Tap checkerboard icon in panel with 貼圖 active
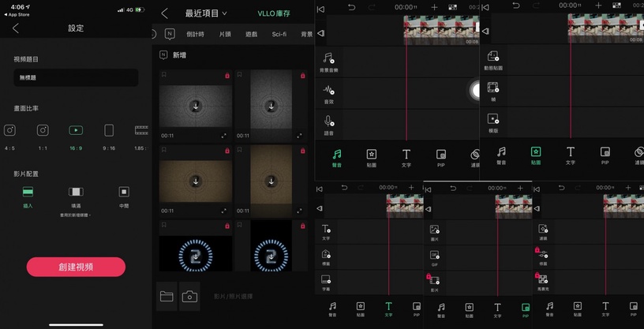 [x=616, y=6]
